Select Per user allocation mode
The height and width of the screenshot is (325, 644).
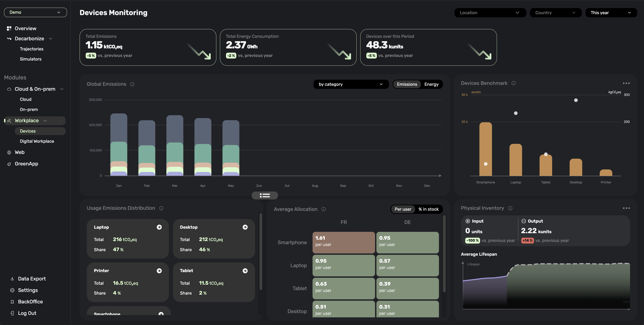[x=403, y=209]
